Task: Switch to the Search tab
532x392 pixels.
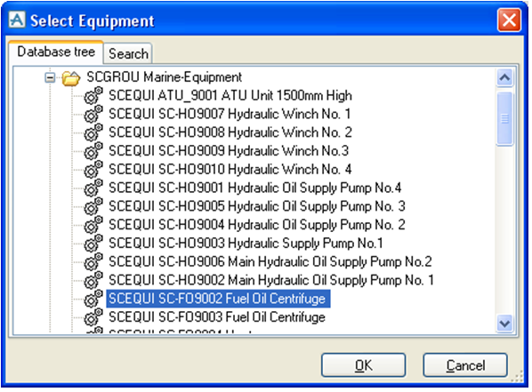Action: tap(128, 53)
